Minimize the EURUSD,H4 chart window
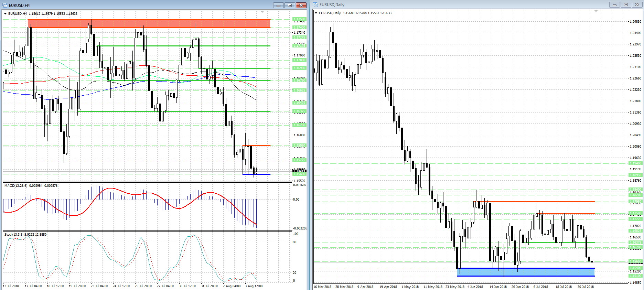 [278, 5]
